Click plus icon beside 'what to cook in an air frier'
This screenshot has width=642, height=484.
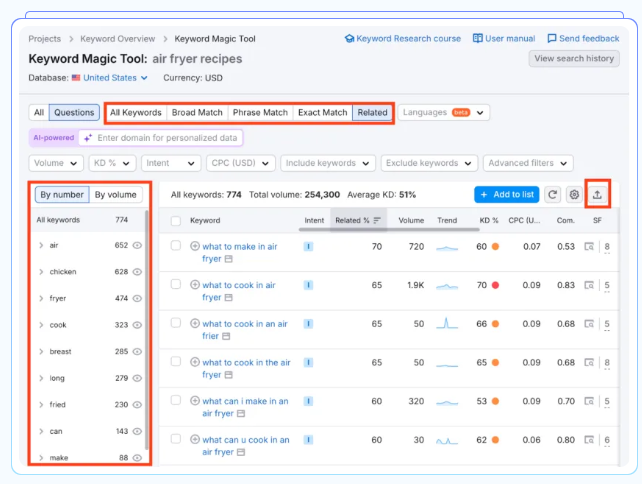(x=195, y=323)
